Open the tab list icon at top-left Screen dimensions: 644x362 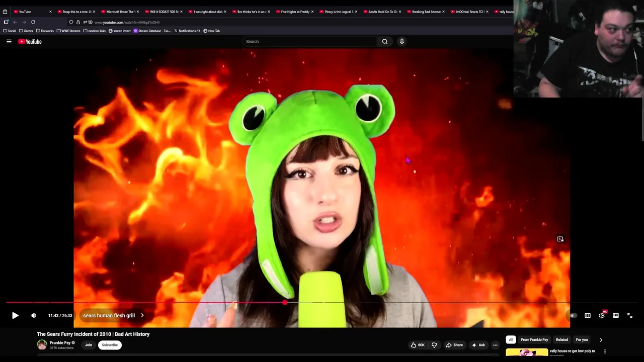5,12
